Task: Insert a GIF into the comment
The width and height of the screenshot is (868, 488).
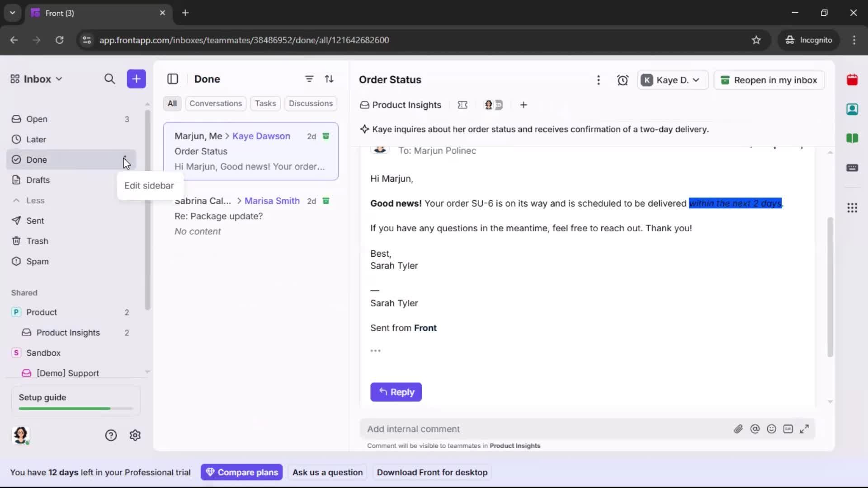Action: 788,429
